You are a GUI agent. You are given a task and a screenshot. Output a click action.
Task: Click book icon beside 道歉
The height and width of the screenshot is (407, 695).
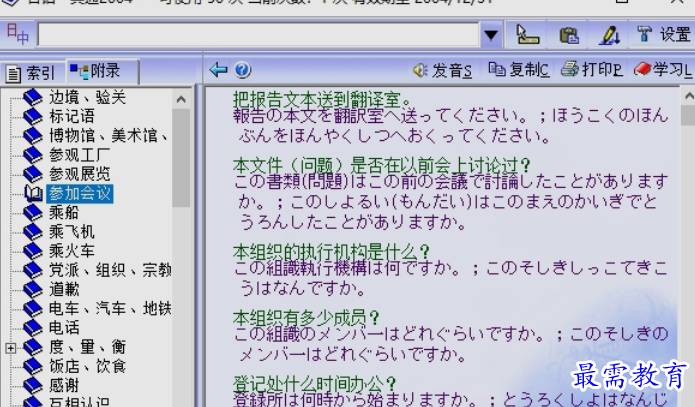[33, 290]
